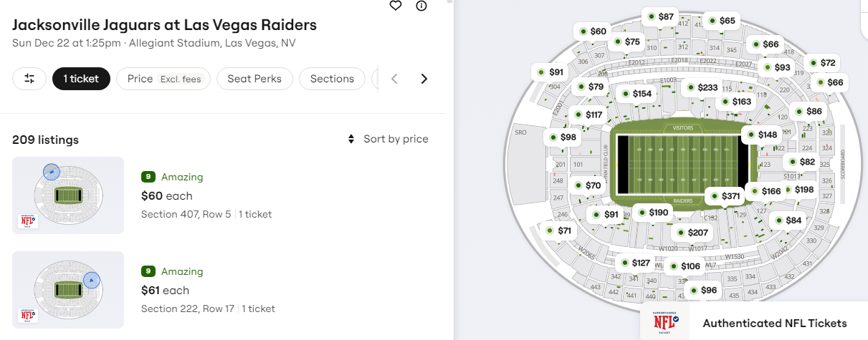The height and width of the screenshot is (340, 868).
Task: Click the heart favorite icon
Action: pos(395,6)
